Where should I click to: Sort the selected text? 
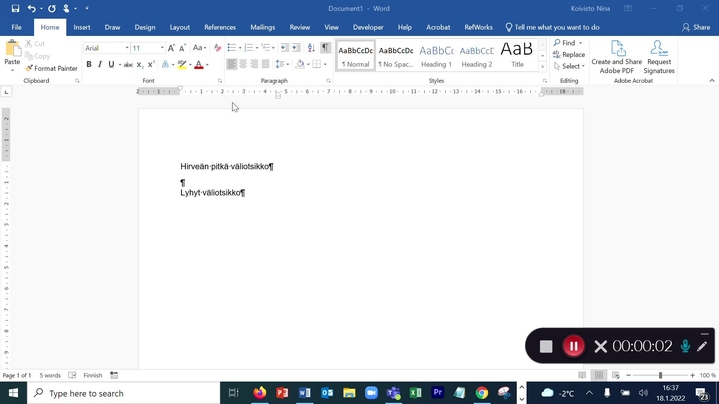tap(311, 48)
